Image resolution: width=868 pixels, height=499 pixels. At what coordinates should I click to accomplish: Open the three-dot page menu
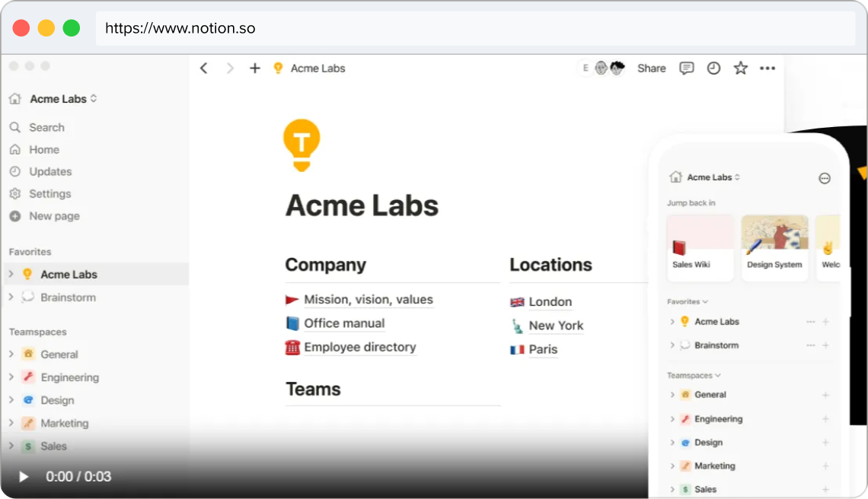click(x=767, y=68)
